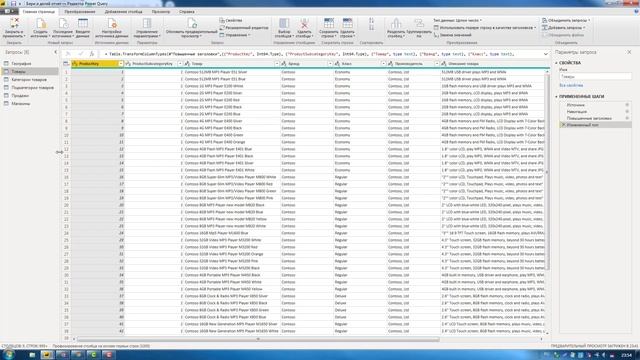The image size is (640, 360).
Task: Open ProductSubcategoryKey column filter dropdown
Action: tap(180, 64)
